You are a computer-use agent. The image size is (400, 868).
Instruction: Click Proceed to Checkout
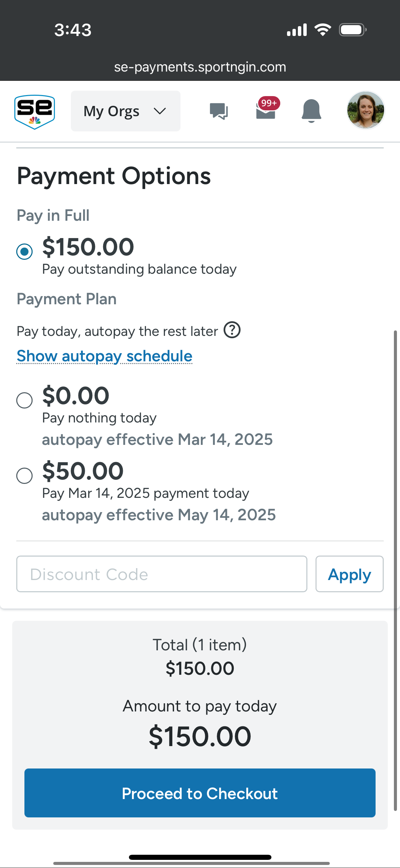pos(200,793)
